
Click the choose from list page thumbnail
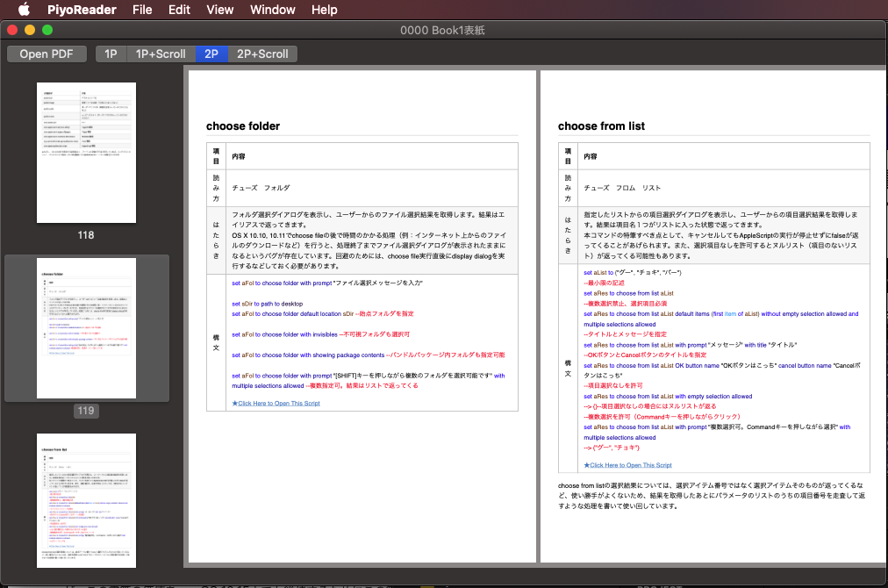click(x=86, y=500)
